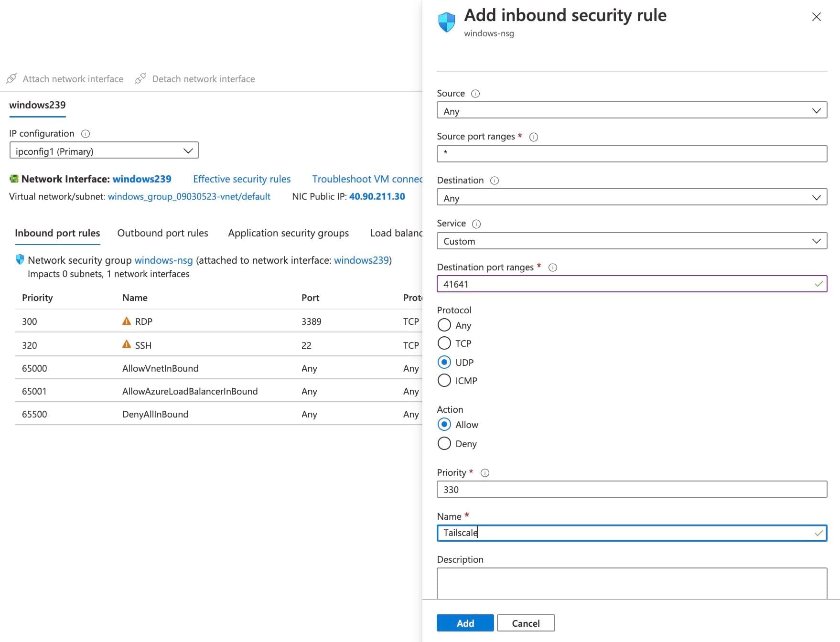Click the Add button to create the rule
The height and width of the screenshot is (642, 840).
(x=464, y=623)
